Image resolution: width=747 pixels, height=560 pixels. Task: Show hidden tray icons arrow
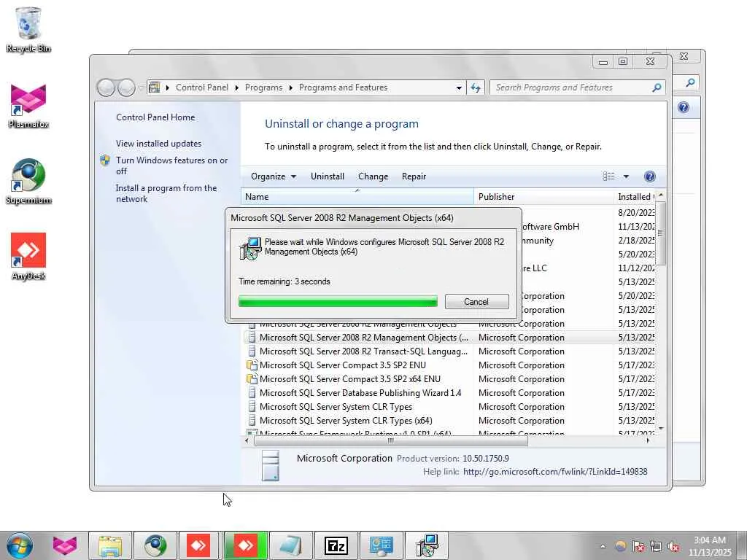click(603, 546)
